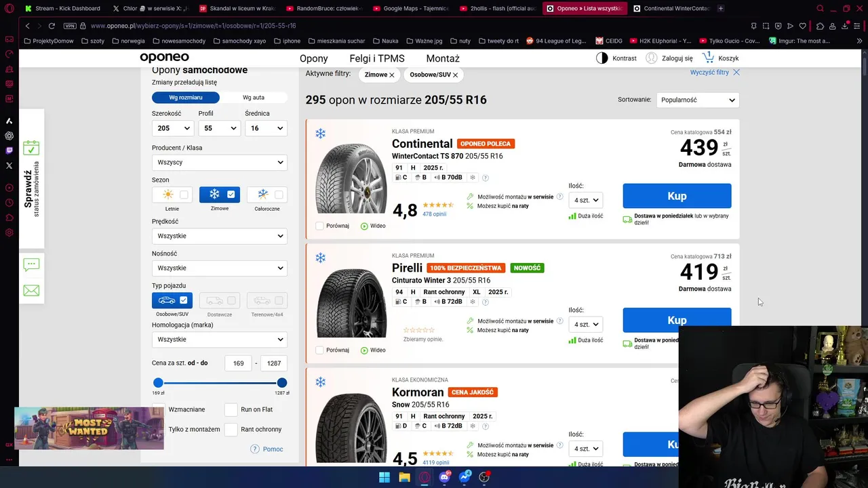This screenshot has width=868, height=488.
Task: Click the Wideo play icon for Continental
Action: click(x=364, y=226)
